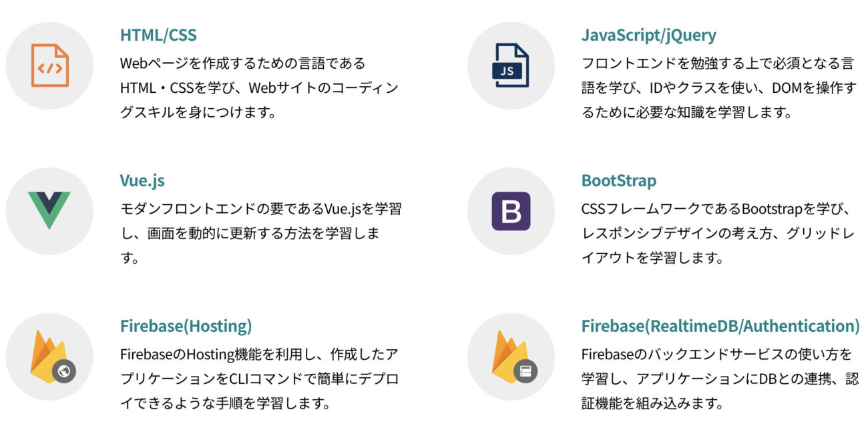This screenshot has height=440, width=868.
Task: Click the Firebase Hosting description text
Action: 259,379
